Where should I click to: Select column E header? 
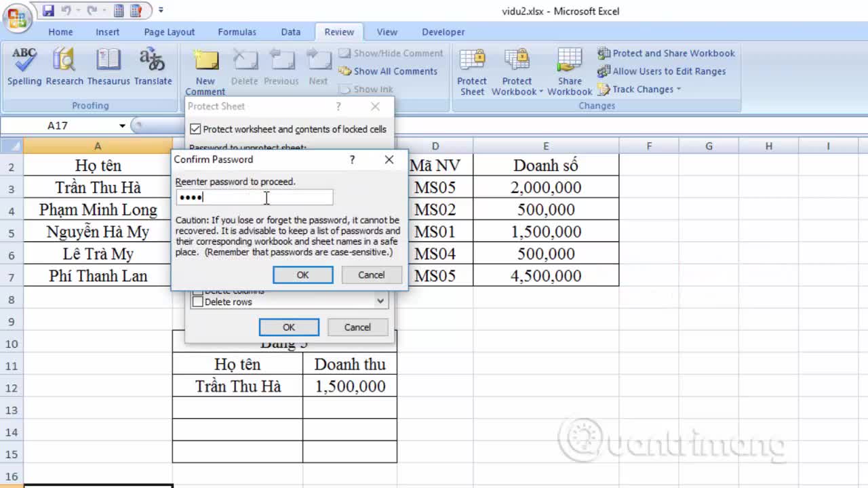(x=546, y=146)
